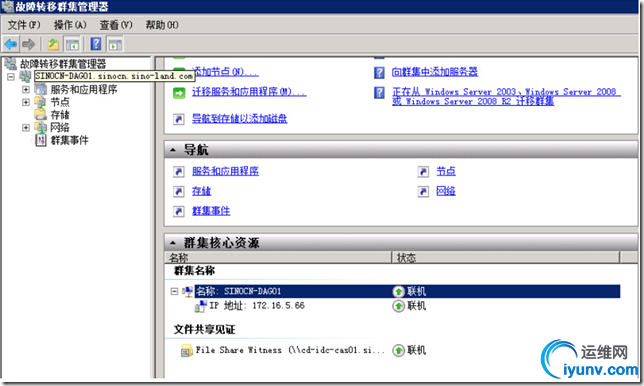Click shortcut icon beside 群集事件 link

[x=179, y=211]
